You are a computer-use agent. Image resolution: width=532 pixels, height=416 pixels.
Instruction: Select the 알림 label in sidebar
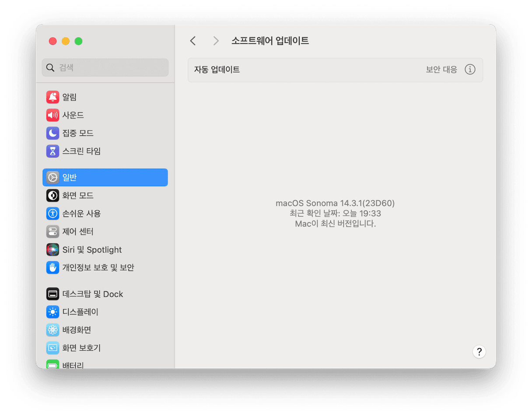pos(70,97)
